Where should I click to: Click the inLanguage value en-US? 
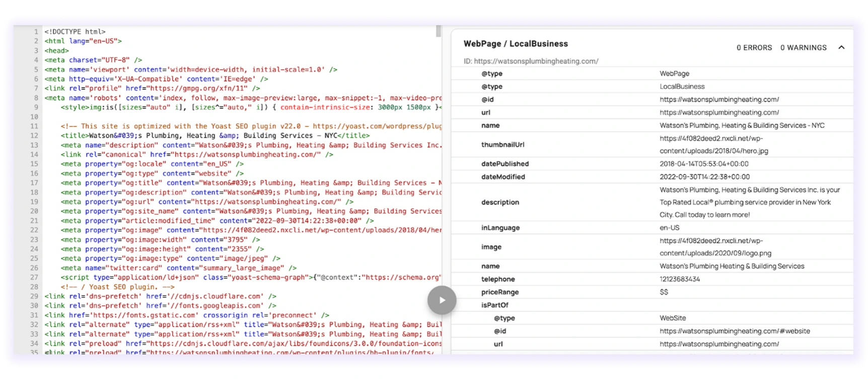670,228
